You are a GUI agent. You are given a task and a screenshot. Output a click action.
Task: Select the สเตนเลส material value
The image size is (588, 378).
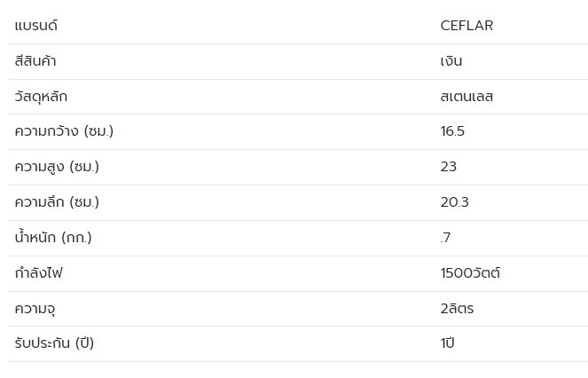coord(466,97)
